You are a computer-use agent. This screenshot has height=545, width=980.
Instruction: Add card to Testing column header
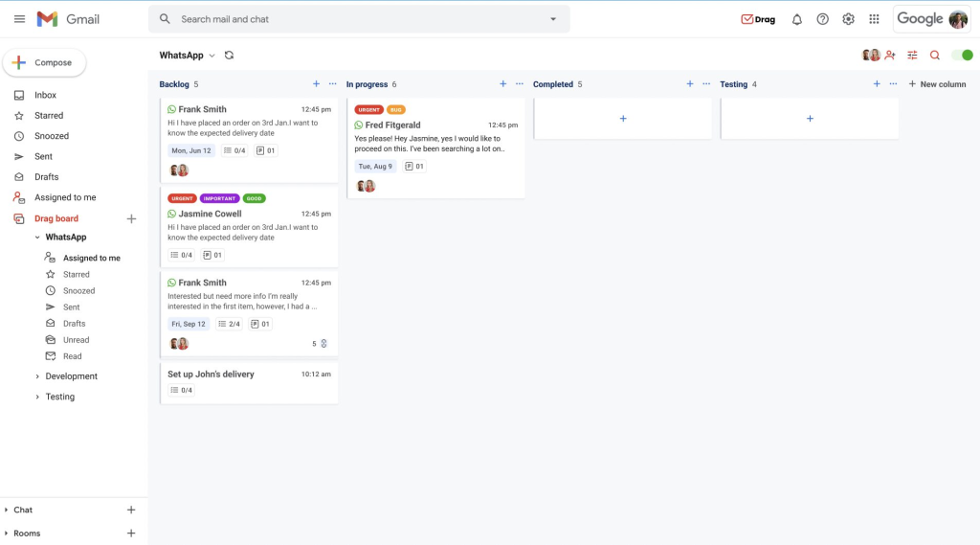(877, 84)
